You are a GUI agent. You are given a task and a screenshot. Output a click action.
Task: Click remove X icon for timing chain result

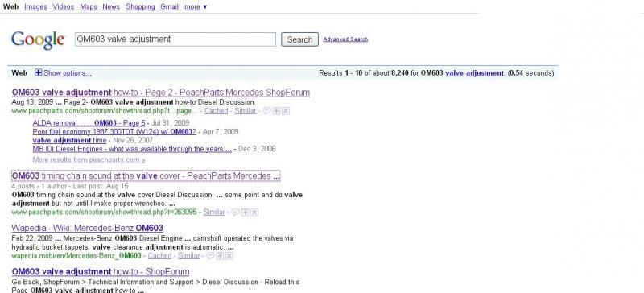pyautogui.click(x=254, y=212)
